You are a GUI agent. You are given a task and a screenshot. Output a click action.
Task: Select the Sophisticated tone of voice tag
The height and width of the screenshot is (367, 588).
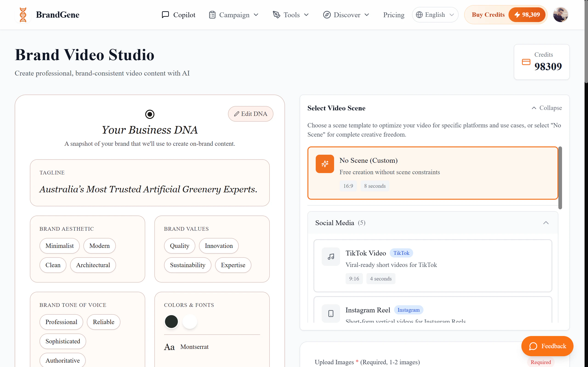click(x=63, y=341)
